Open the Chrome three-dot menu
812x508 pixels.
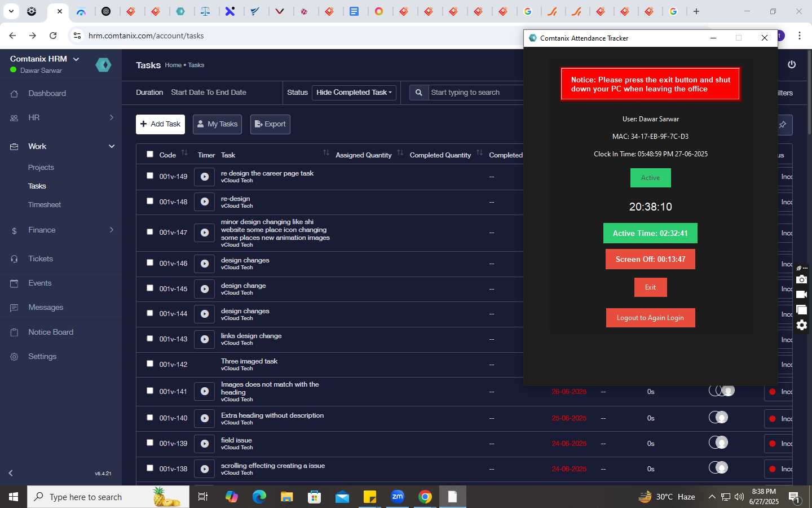(x=800, y=36)
